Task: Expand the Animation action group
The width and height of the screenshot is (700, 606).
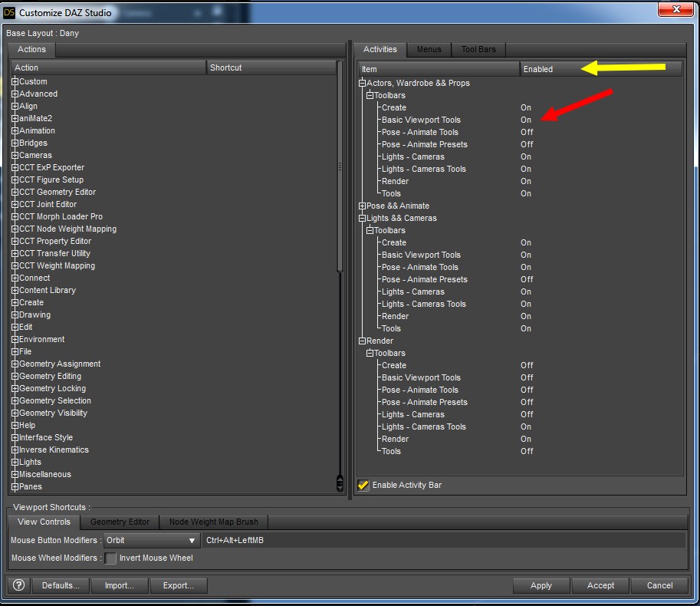Action: point(15,131)
